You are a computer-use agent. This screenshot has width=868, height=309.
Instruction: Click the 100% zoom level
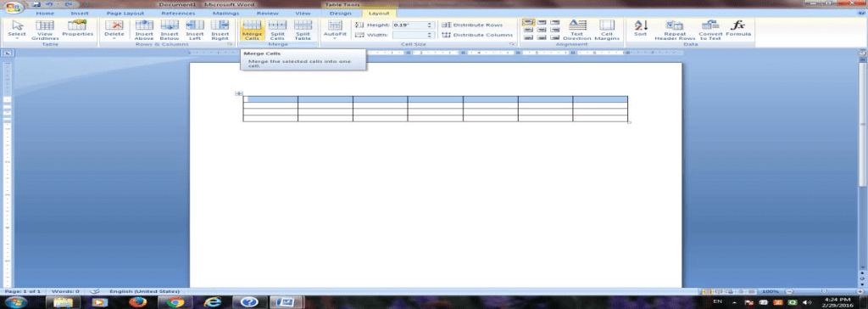[771, 291]
